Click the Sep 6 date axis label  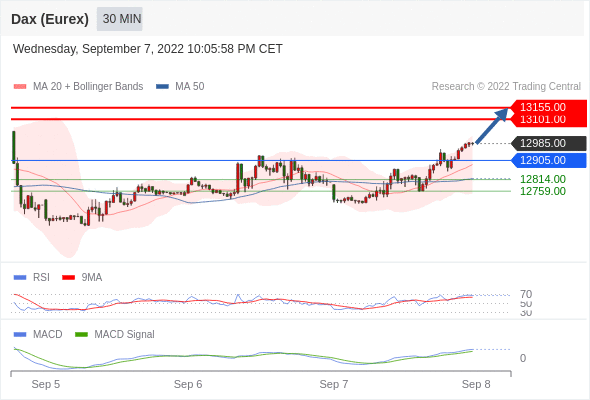[188, 384]
